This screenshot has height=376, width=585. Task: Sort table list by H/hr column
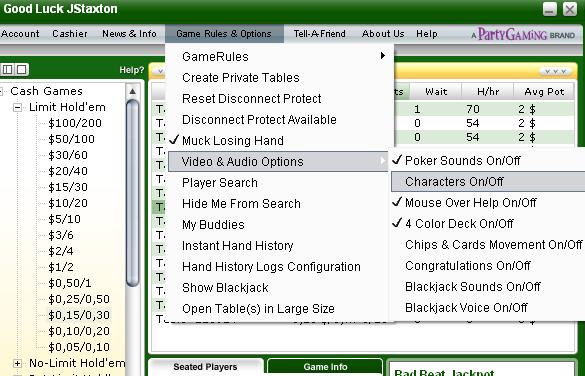pyautogui.click(x=488, y=91)
